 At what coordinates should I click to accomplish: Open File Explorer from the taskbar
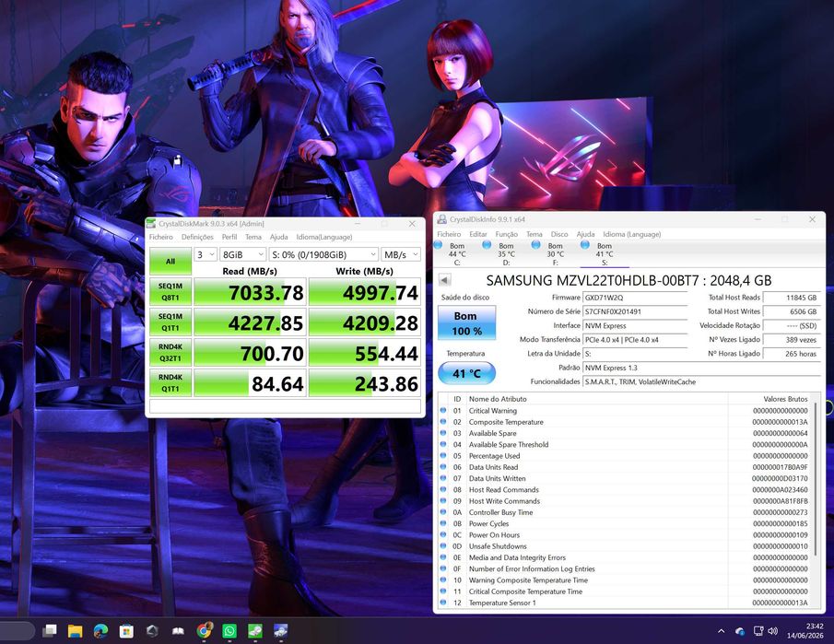(x=75, y=631)
